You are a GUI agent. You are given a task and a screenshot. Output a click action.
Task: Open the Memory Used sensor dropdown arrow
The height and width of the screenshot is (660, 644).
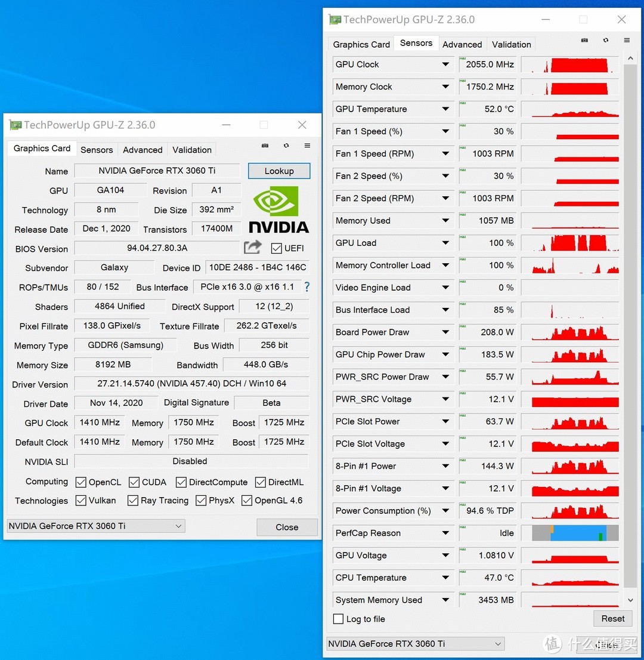[x=445, y=221]
